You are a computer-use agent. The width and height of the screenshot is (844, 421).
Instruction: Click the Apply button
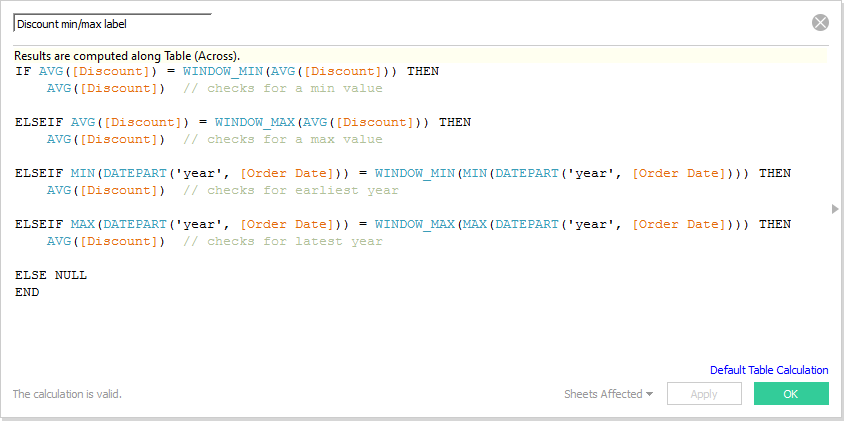(x=704, y=394)
